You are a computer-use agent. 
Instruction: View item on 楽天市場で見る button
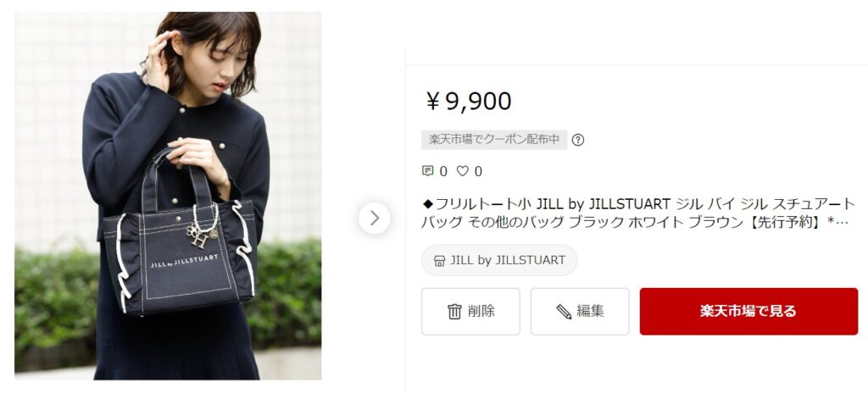click(x=748, y=311)
